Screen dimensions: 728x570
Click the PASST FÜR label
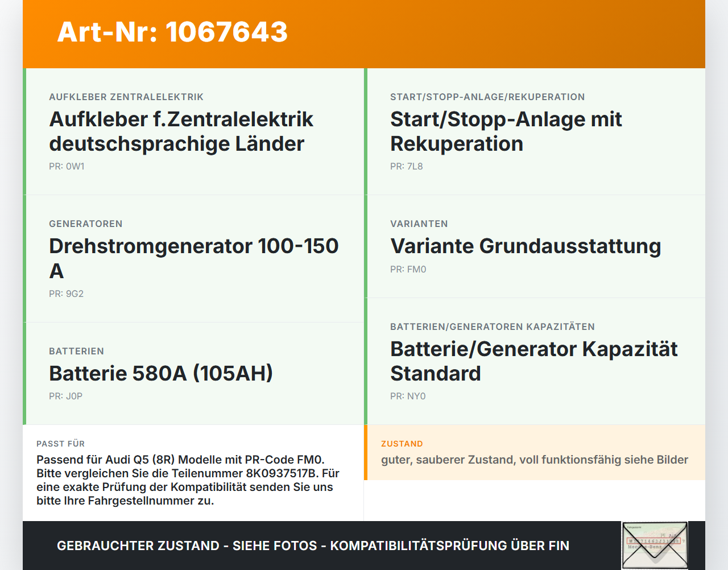coord(61,444)
